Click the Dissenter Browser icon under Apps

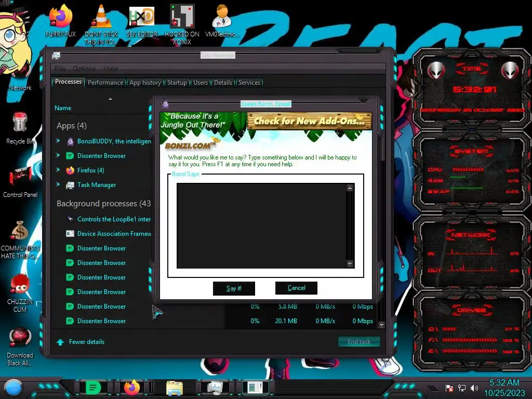click(x=70, y=156)
